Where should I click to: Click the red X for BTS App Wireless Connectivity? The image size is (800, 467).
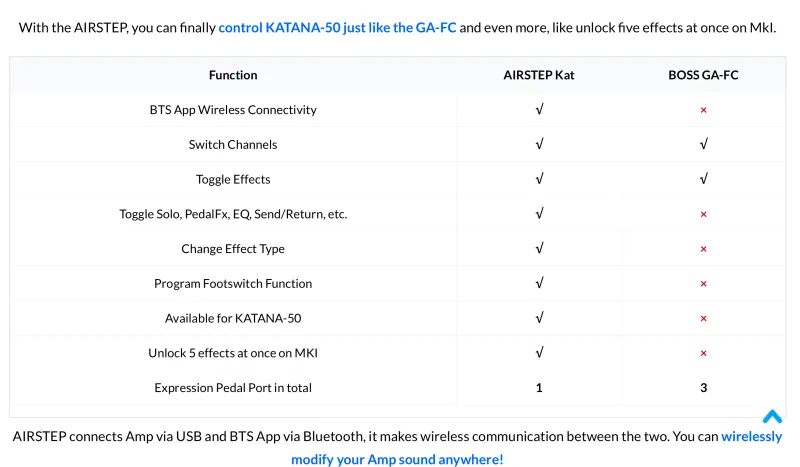(x=703, y=110)
